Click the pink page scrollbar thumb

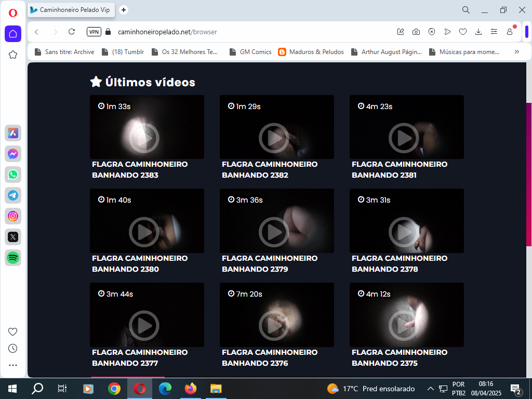[x=529, y=174]
